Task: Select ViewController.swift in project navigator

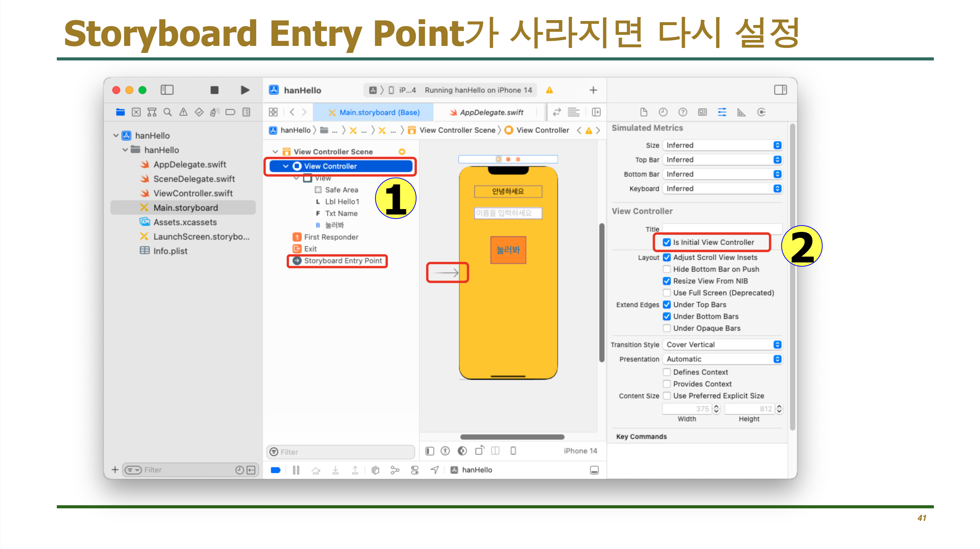Action: 193,193
